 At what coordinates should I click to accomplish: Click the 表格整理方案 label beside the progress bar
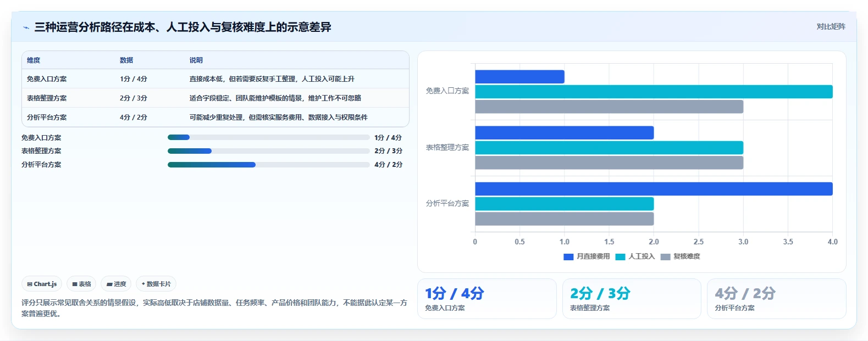click(41, 151)
